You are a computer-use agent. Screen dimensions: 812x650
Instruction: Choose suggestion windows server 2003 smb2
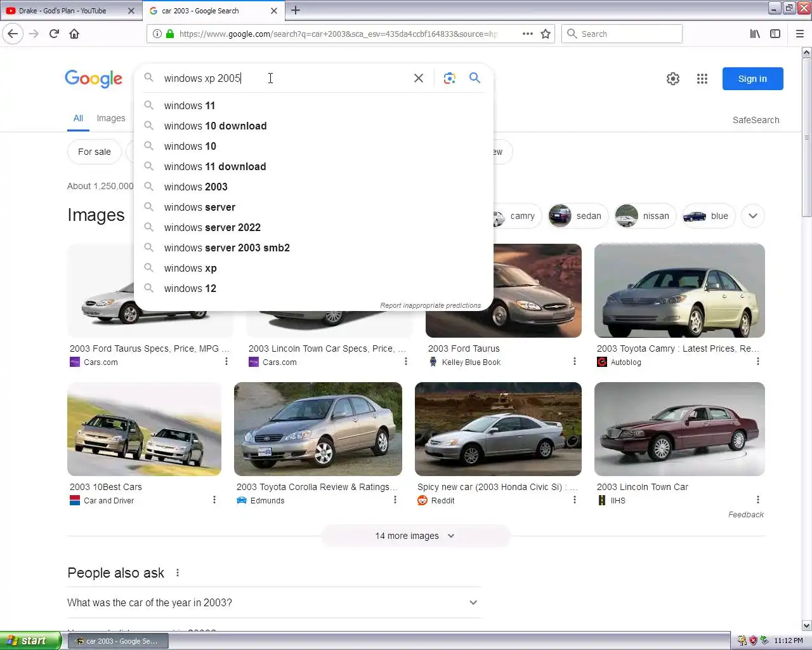(x=314, y=248)
